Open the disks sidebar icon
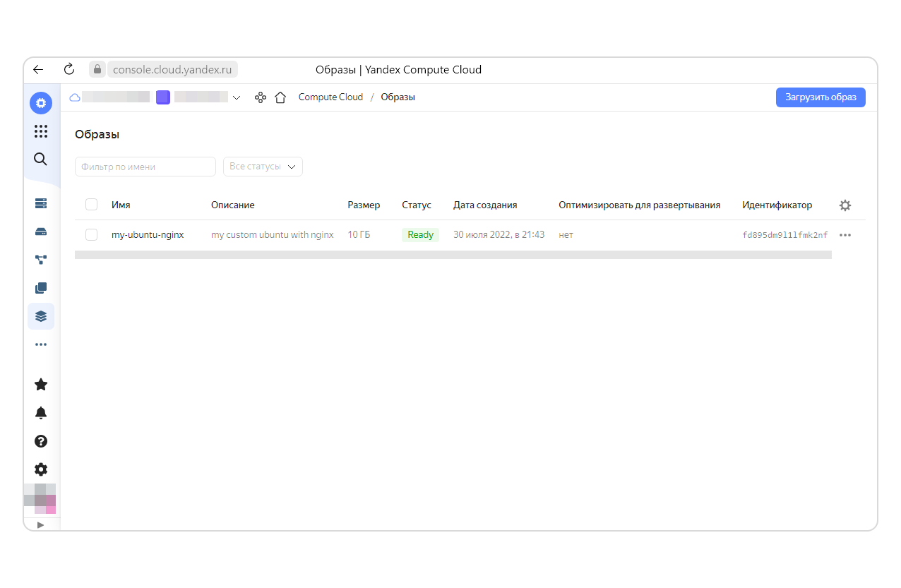This screenshot has width=901, height=588. click(x=41, y=232)
